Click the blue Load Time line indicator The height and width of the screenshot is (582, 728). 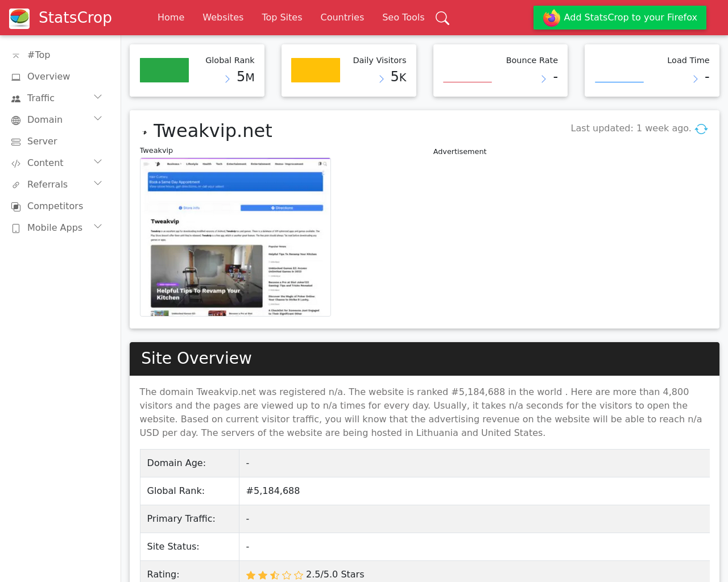619,82
